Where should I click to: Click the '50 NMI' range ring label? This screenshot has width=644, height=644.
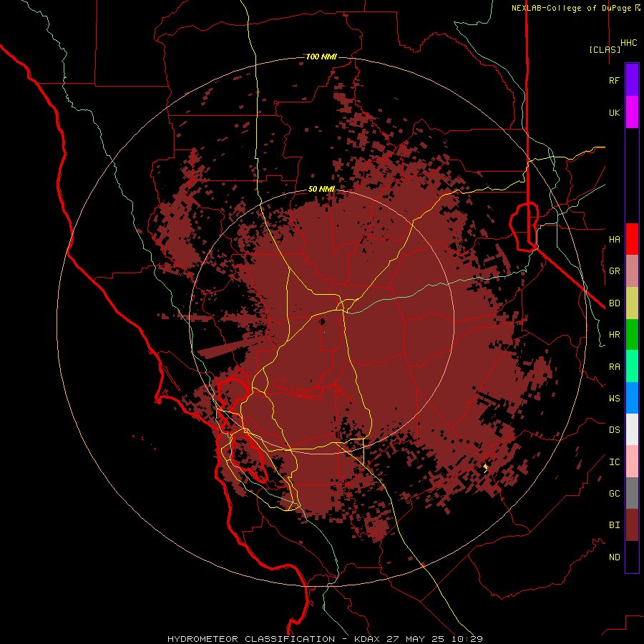click(x=321, y=189)
